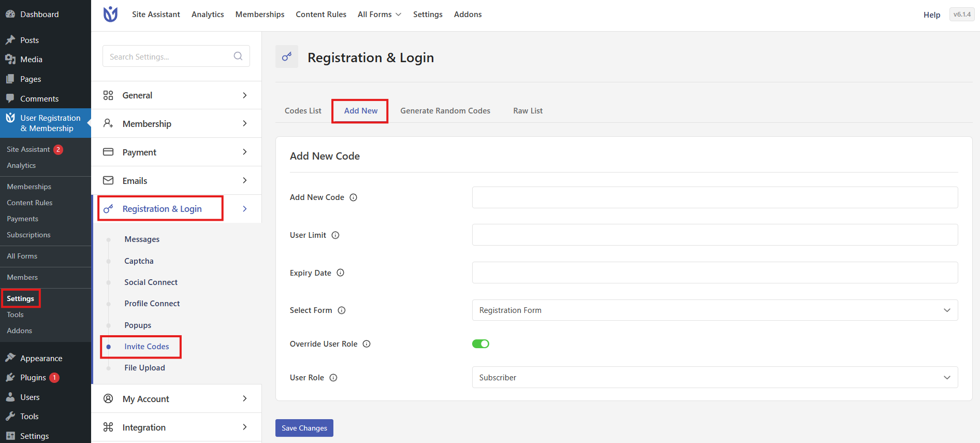Click the key icon beside page title

click(287, 56)
